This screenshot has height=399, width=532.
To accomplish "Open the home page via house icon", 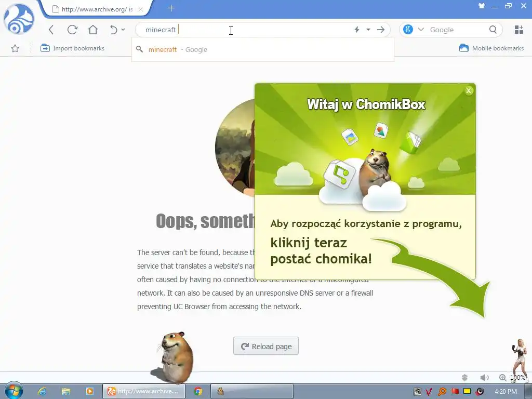I will point(93,30).
